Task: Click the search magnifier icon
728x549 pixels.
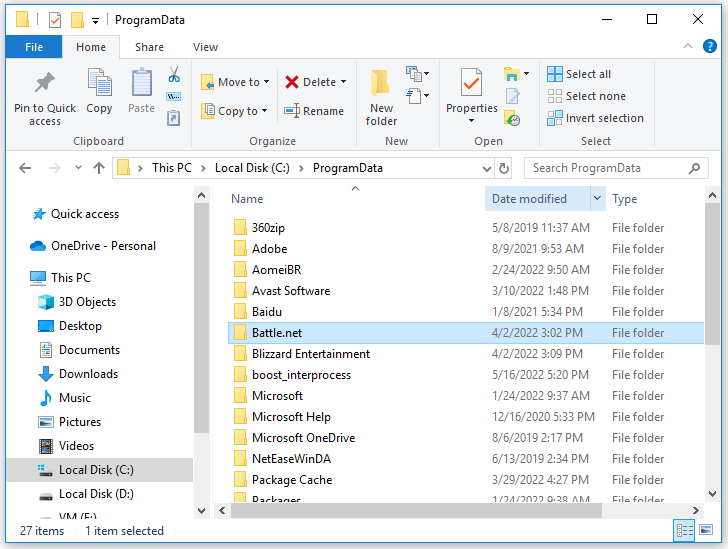Action: (694, 168)
